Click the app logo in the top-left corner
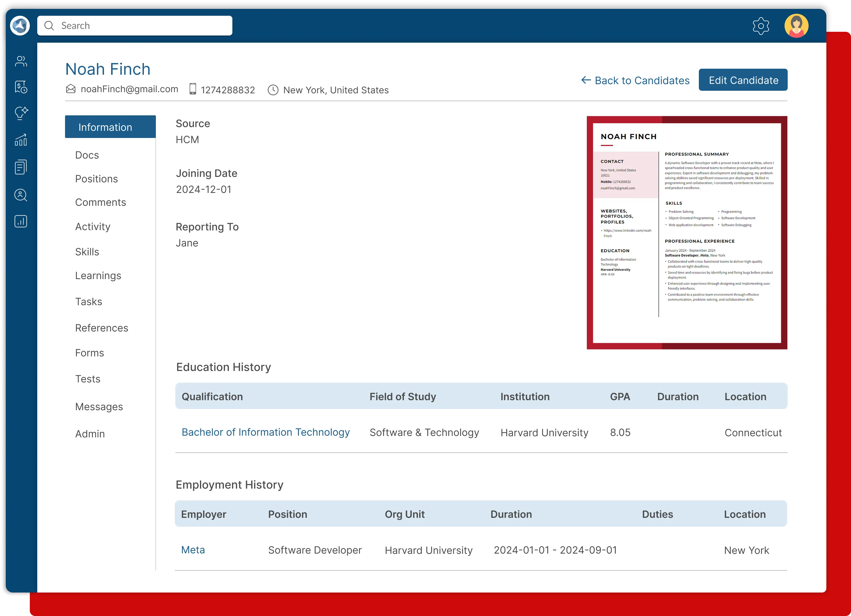This screenshot has height=616, width=851. coord(19,25)
